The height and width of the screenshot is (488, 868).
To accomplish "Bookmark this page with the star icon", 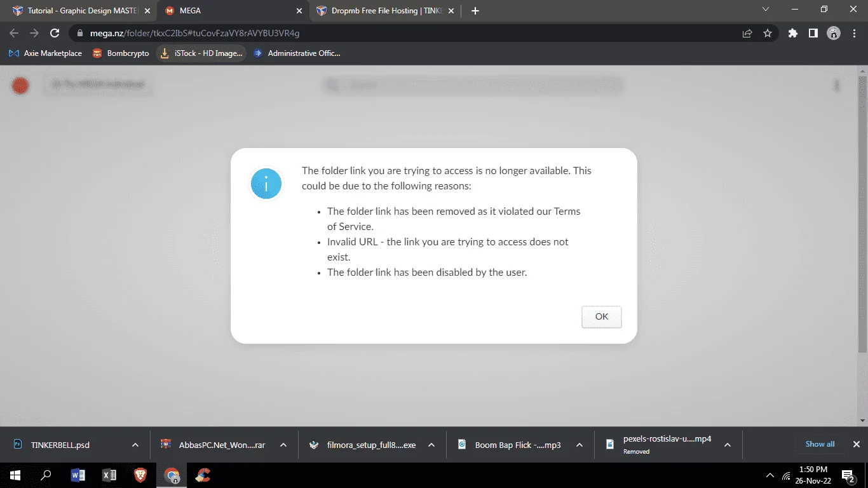I will pos(768,33).
